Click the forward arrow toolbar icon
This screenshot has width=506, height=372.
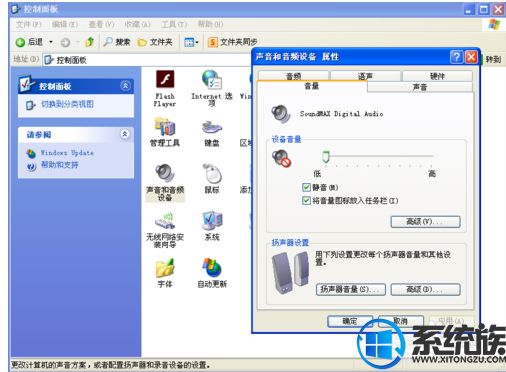[65, 42]
